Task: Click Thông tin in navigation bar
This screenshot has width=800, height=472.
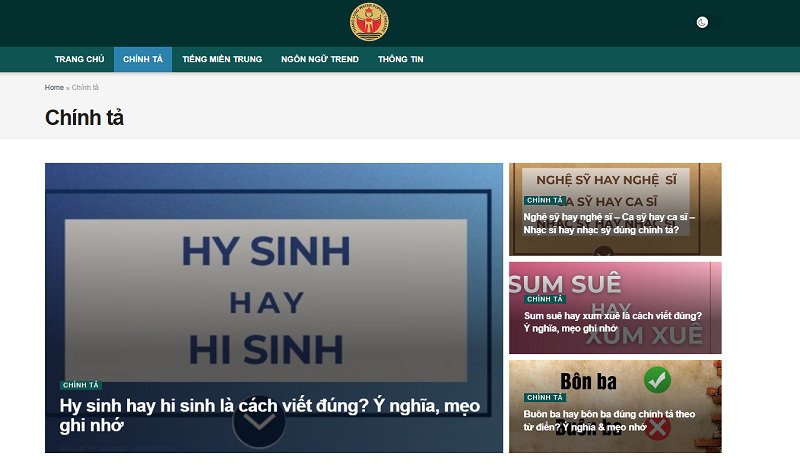Action: (x=400, y=59)
